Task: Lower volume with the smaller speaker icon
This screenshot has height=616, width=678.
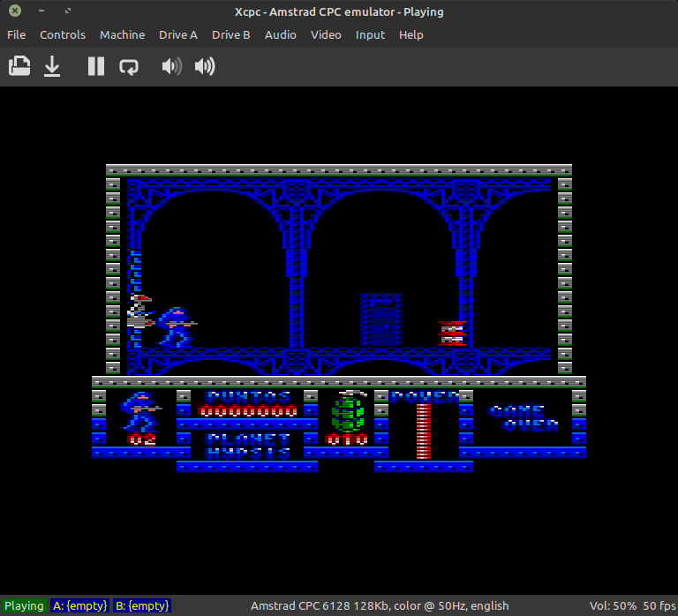Action: click(171, 66)
